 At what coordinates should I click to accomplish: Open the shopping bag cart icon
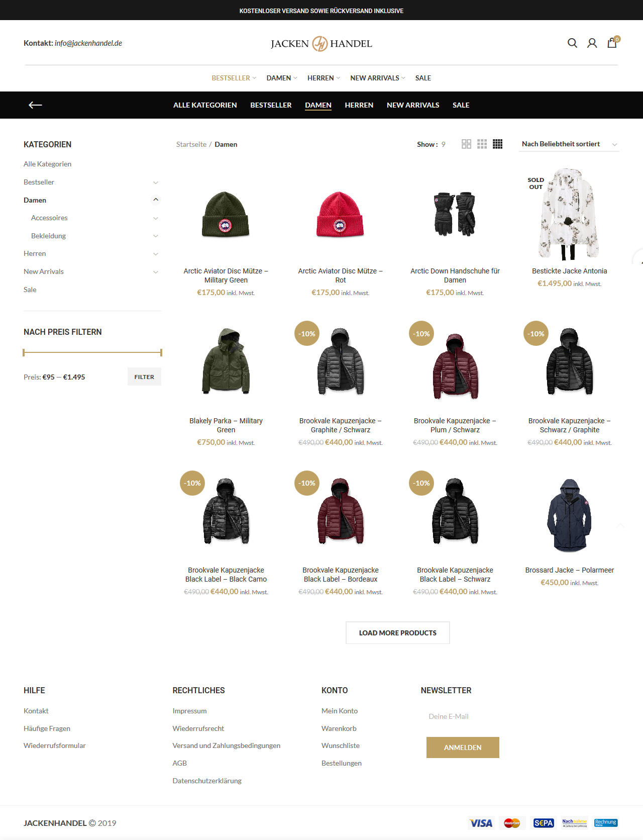tap(612, 43)
